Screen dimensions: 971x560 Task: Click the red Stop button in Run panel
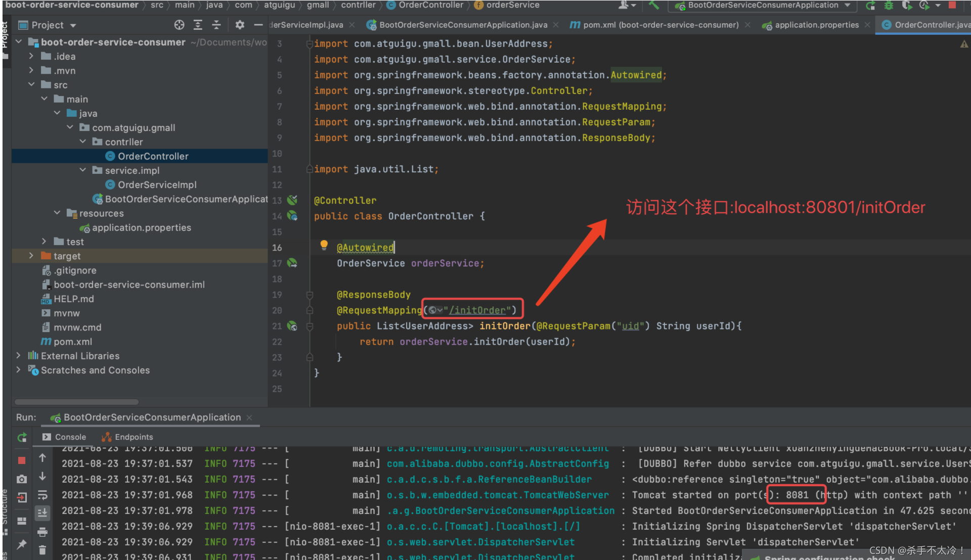click(22, 460)
